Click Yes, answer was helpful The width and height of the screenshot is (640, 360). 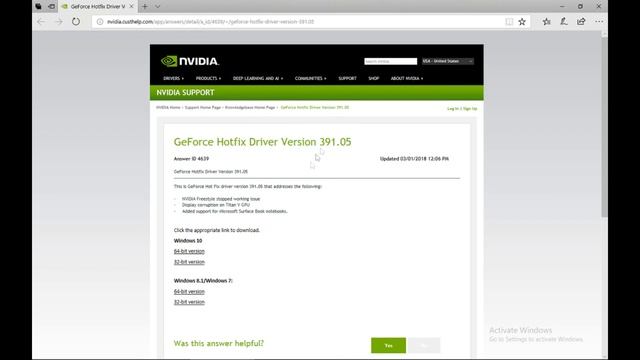click(389, 345)
